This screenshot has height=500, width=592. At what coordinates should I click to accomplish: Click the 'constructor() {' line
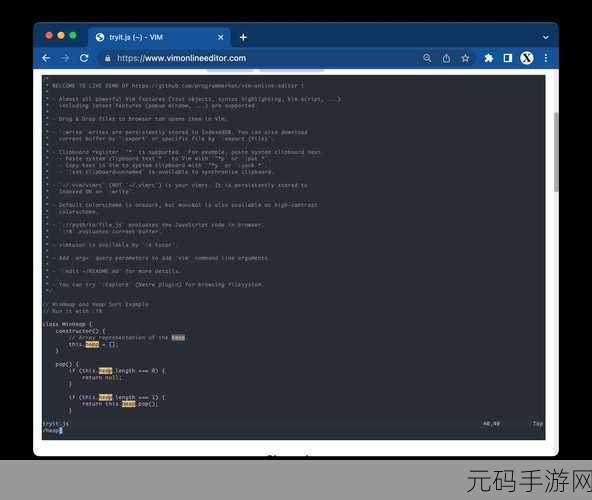tap(80, 331)
